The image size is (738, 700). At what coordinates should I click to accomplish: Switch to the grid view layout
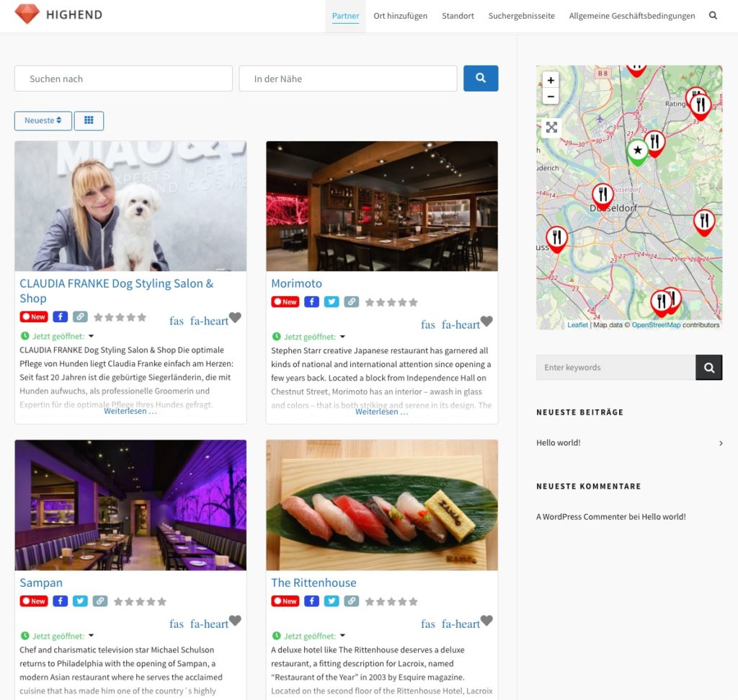(89, 120)
